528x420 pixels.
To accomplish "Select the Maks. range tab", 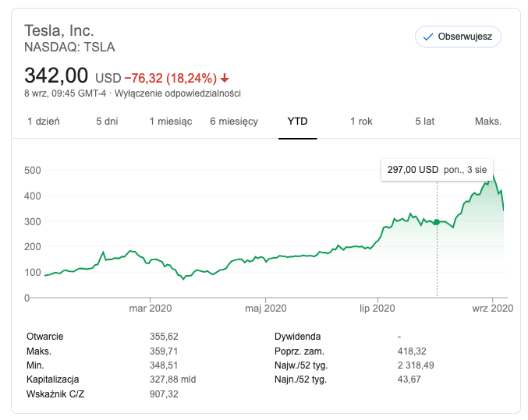I will click(488, 121).
